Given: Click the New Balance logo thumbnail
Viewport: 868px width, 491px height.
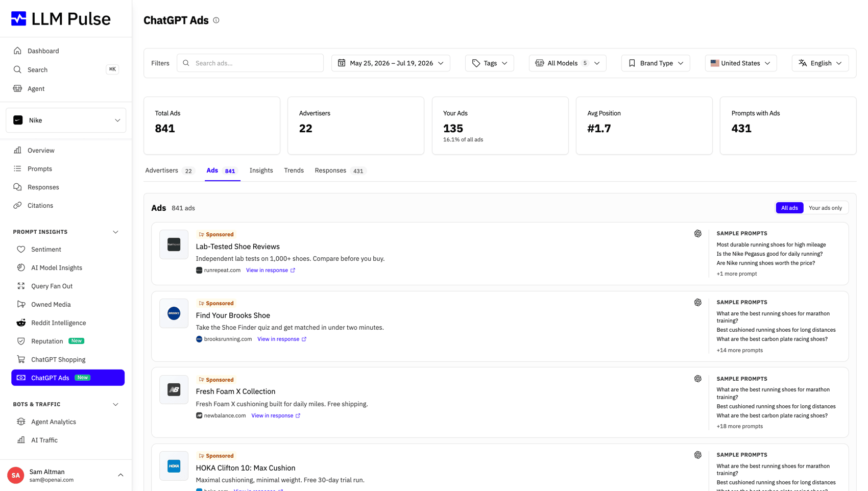Looking at the screenshot, I should pos(174,389).
